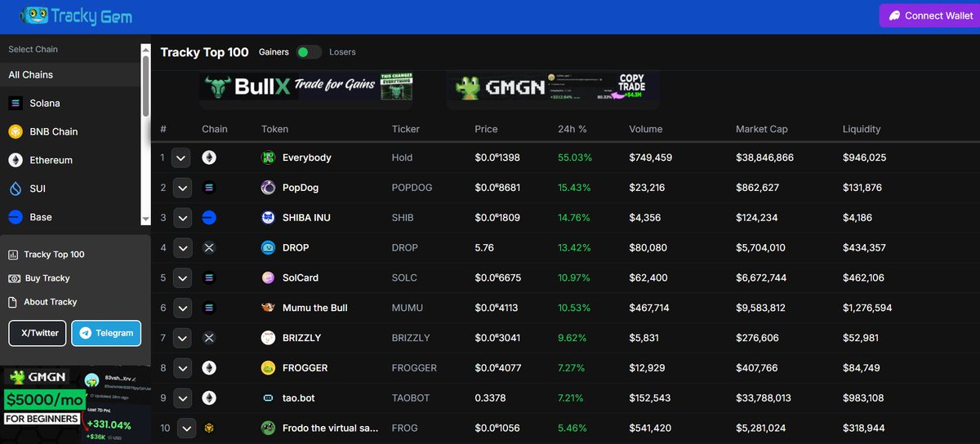
Task: Open About Tracky link
Action: click(x=42, y=302)
